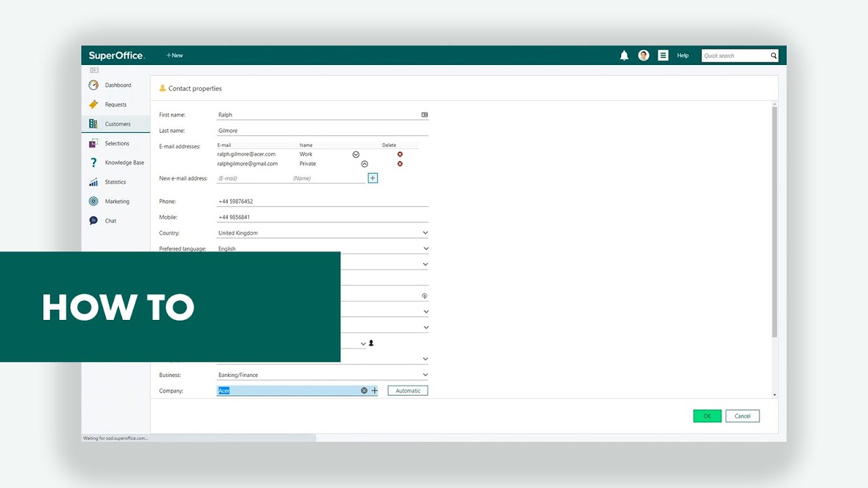Open the hamburger menu icon
The width and height of the screenshot is (868, 488).
tap(663, 56)
